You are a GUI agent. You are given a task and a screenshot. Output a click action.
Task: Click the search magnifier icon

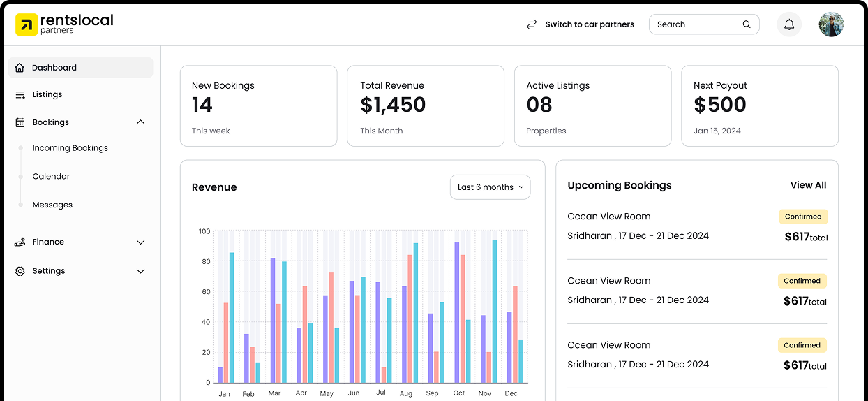click(747, 24)
